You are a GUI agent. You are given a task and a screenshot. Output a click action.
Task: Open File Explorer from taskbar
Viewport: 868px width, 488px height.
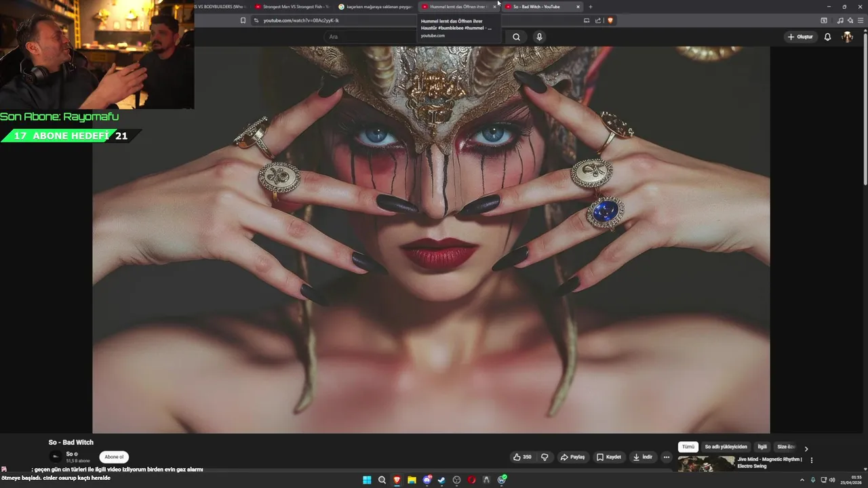point(412,480)
